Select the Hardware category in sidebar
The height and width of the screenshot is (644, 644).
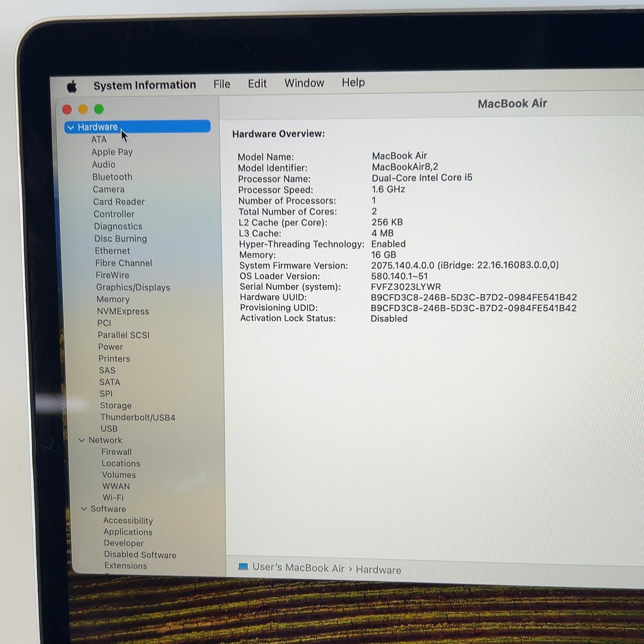(x=137, y=127)
